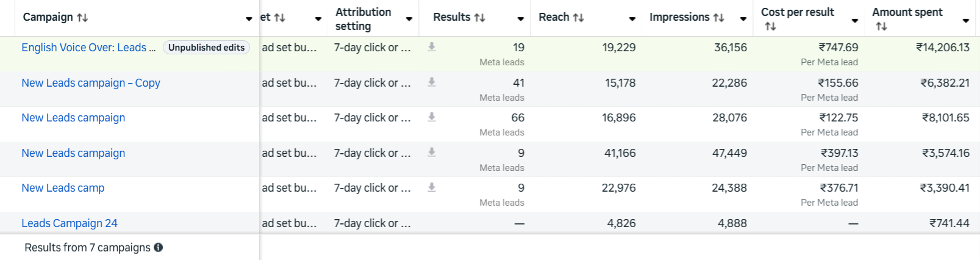The width and height of the screenshot is (980, 260).
Task: Open the Impressions column dropdown arrow
Action: click(743, 19)
